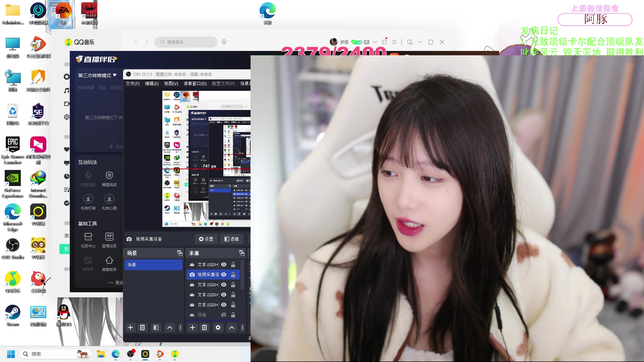Open the QQ Music user avatar
The width and height of the screenshot is (644, 362).
coord(334,42)
